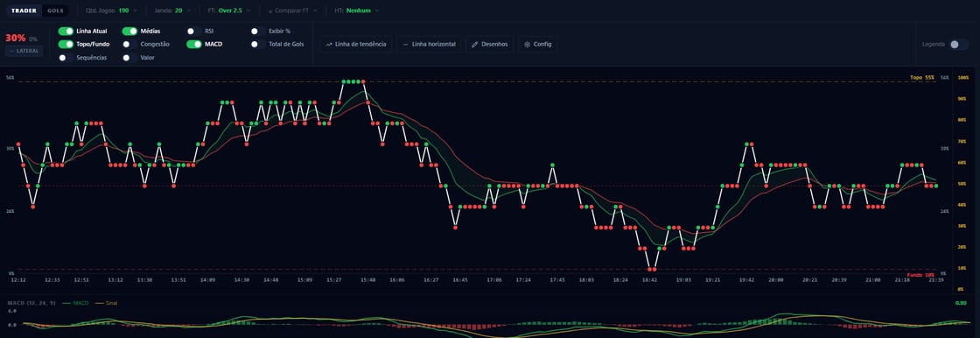This screenshot has width=980, height=338.
Task: Toggle the Legenda switch
Action: [x=958, y=45]
